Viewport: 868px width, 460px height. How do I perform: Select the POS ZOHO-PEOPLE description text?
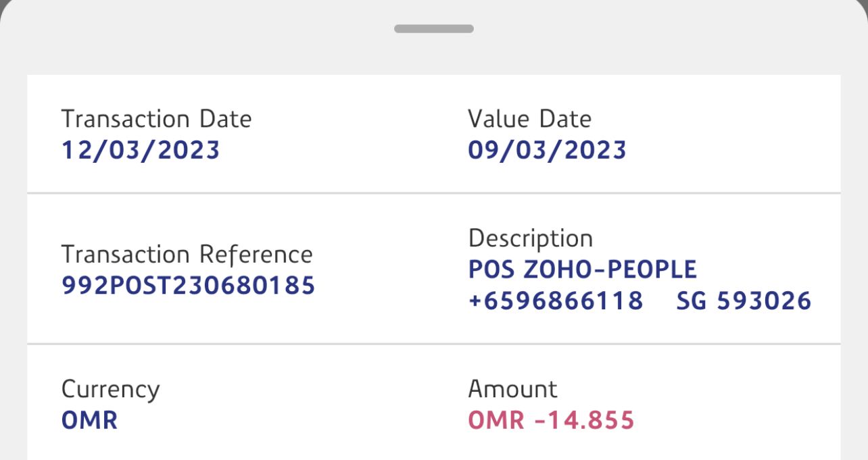(582, 270)
